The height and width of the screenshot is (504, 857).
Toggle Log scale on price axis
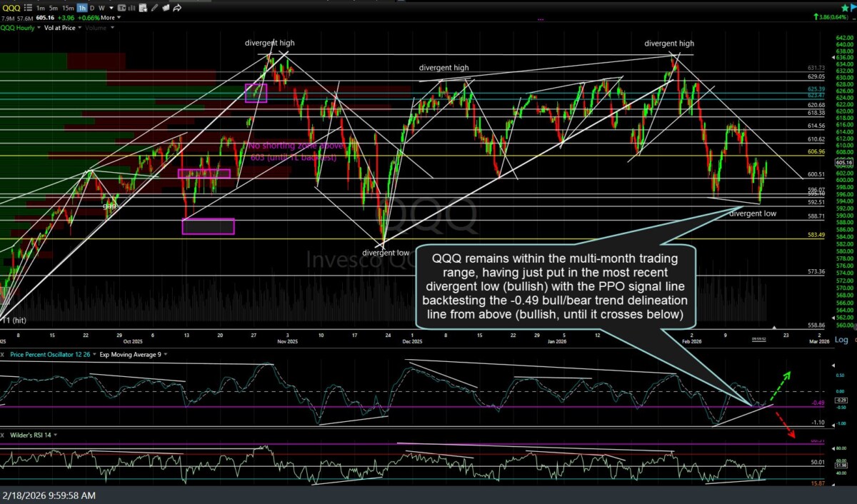click(841, 340)
